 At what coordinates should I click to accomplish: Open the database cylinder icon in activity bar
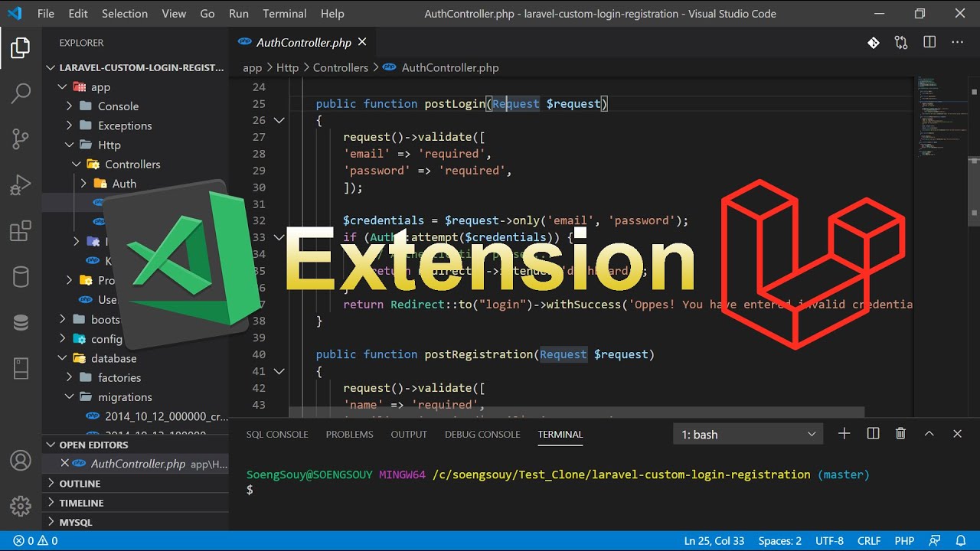coord(21,276)
